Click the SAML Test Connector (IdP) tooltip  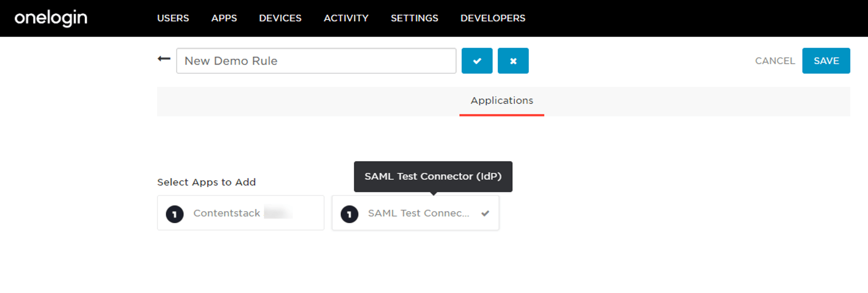pyautogui.click(x=433, y=177)
